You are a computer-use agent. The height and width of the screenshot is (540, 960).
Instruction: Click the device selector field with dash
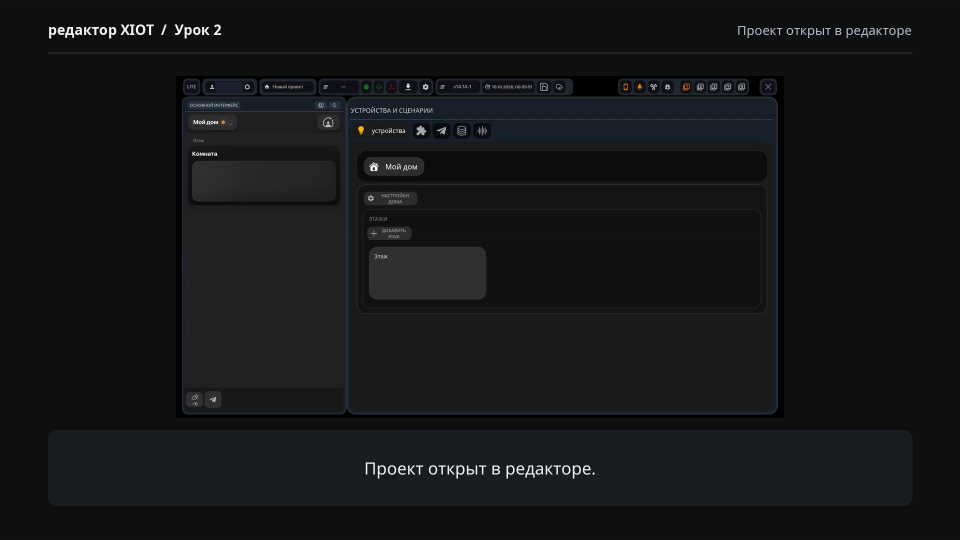pos(340,87)
